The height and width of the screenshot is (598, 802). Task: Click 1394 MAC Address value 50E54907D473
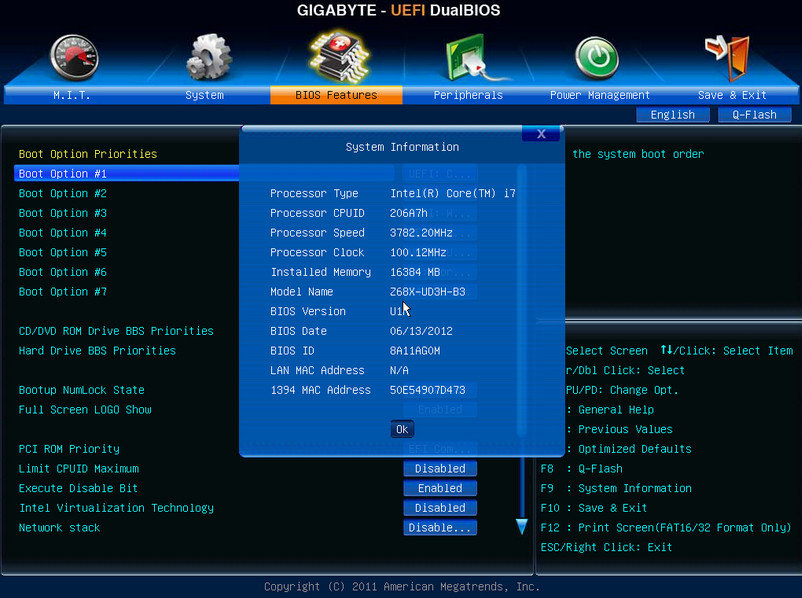[x=428, y=390]
